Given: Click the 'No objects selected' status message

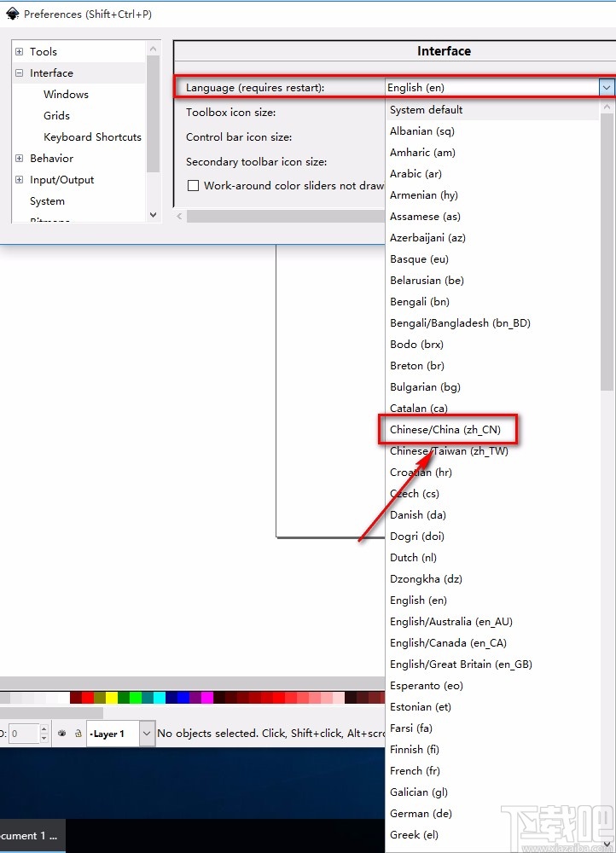Looking at the screenshot, I should click(271, 734).
